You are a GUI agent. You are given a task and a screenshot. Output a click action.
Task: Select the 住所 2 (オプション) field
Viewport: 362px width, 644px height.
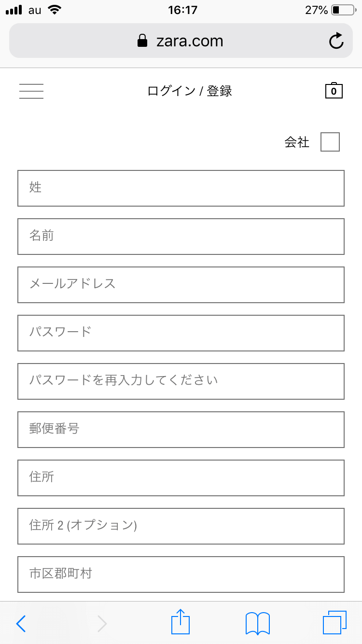(181, 526)
